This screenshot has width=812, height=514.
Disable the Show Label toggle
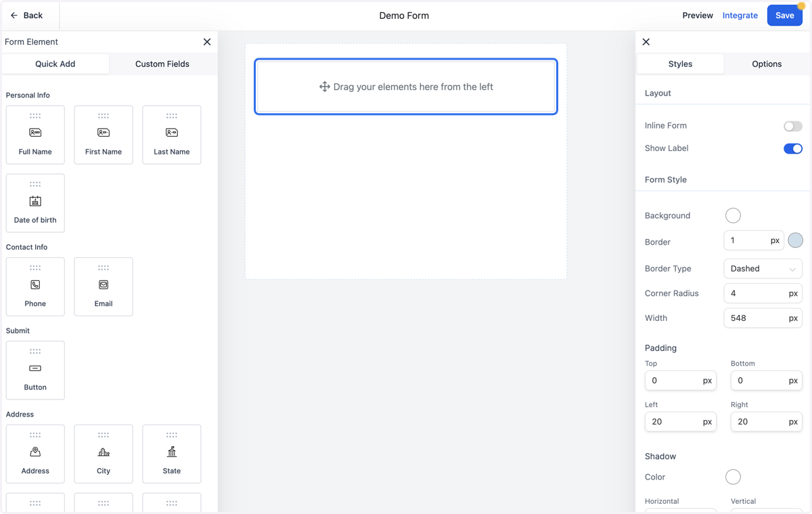coord(793,148)
